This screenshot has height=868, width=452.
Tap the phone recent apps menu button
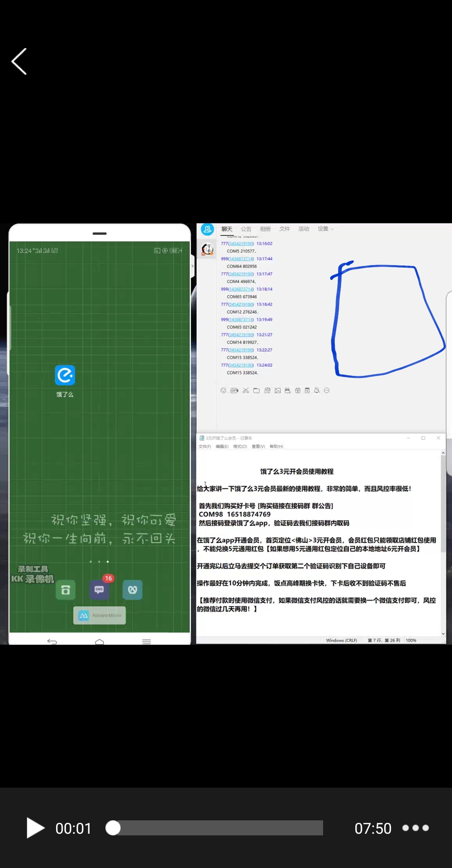[146, 641]
